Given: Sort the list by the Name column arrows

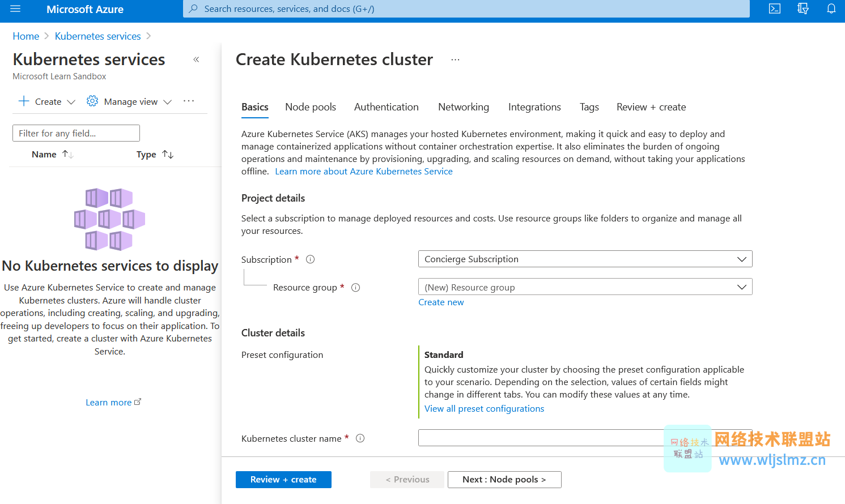Looking at the screenshot, I should click(67, 154).
